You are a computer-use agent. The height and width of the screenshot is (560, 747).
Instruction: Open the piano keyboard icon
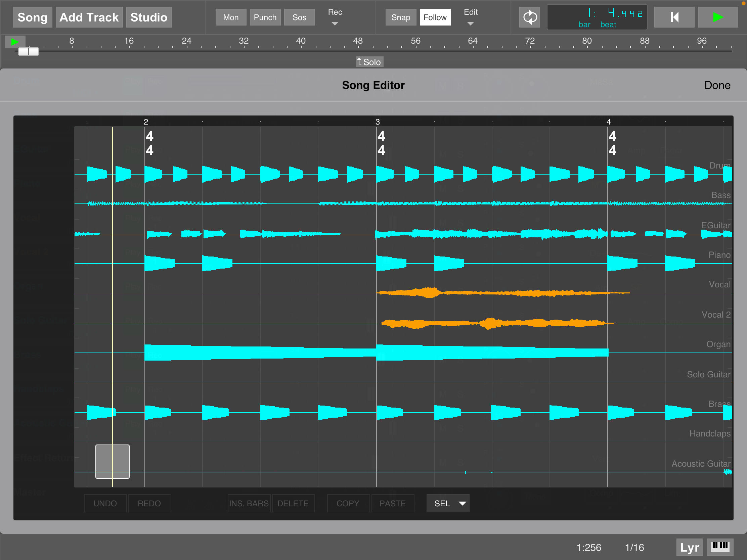coord(720,547)
